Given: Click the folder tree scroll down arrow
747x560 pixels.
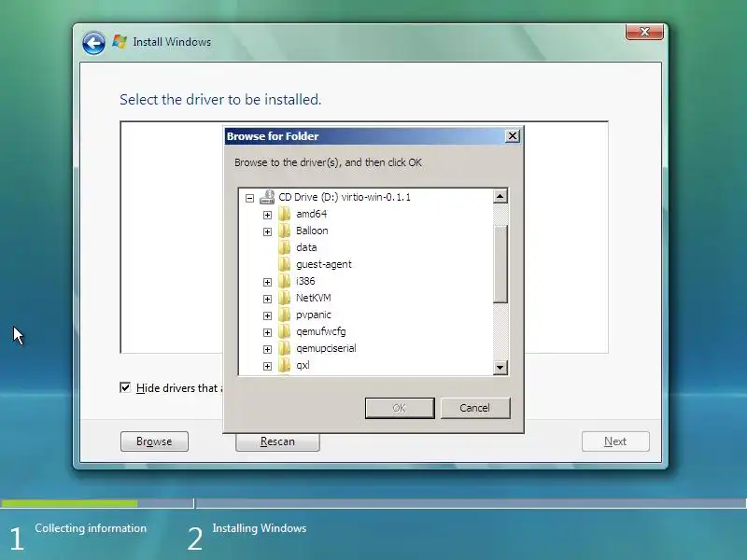Looking at the screenshot, I should coord(500,367).
